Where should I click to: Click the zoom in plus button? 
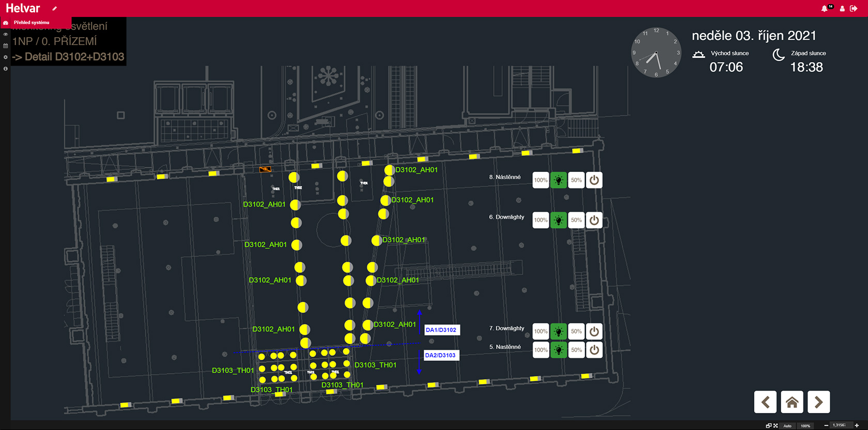[x=857, y=425]
